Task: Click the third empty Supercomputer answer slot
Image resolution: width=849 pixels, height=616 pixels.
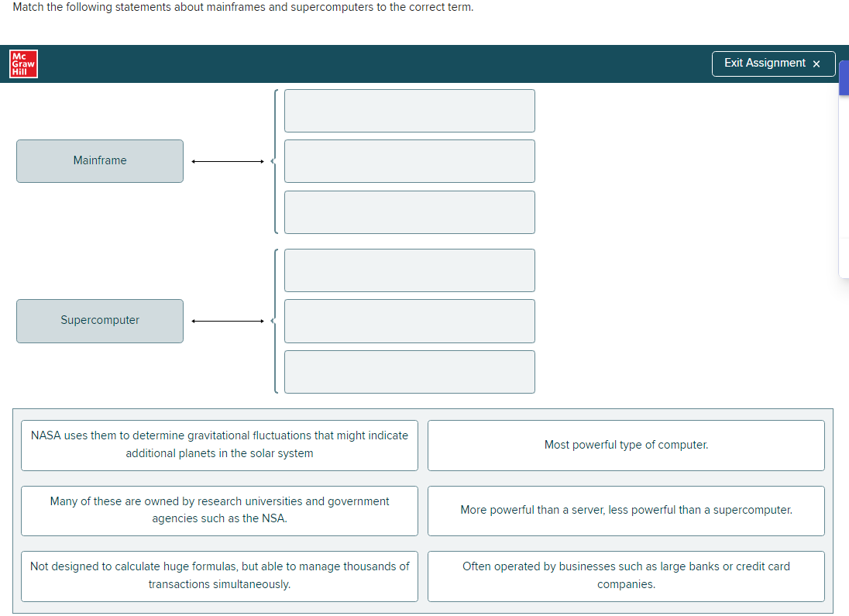Action: click(409, 372)
